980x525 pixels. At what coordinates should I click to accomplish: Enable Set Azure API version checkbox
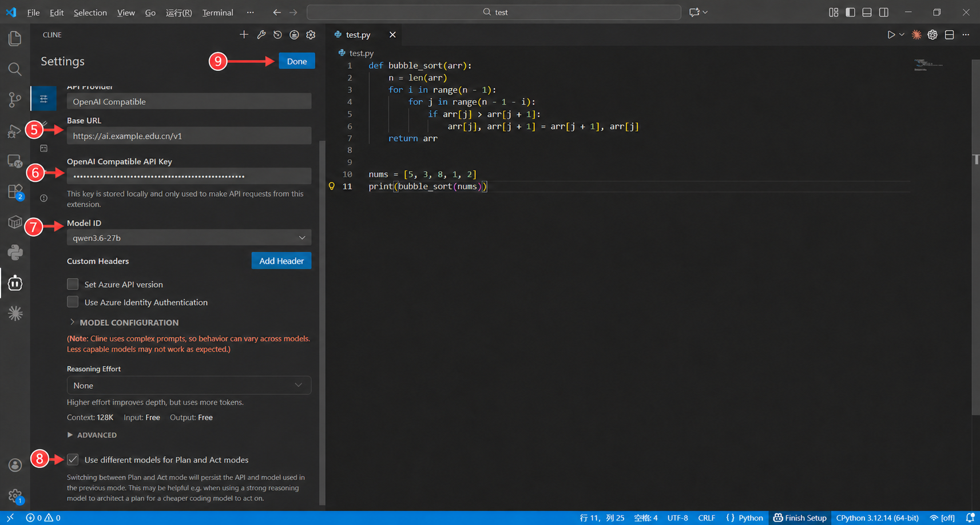73,284
